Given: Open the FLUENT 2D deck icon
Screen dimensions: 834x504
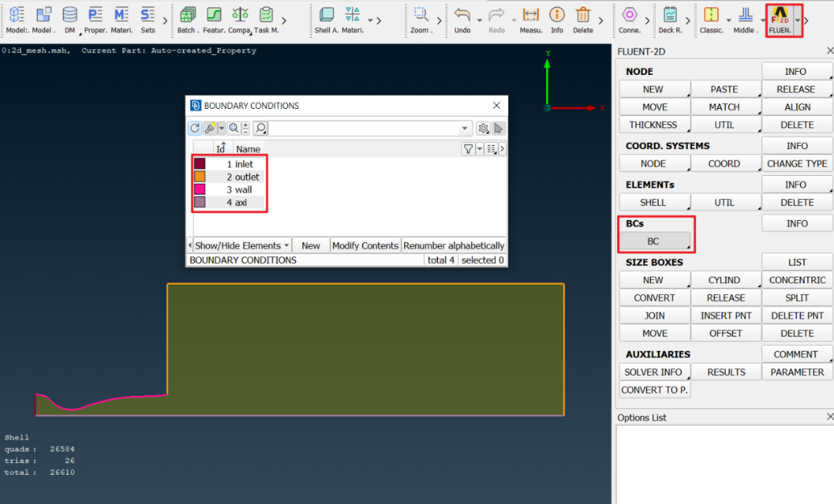Looking at the screenshot, I should pyautogui.click(x=780, y=20).
